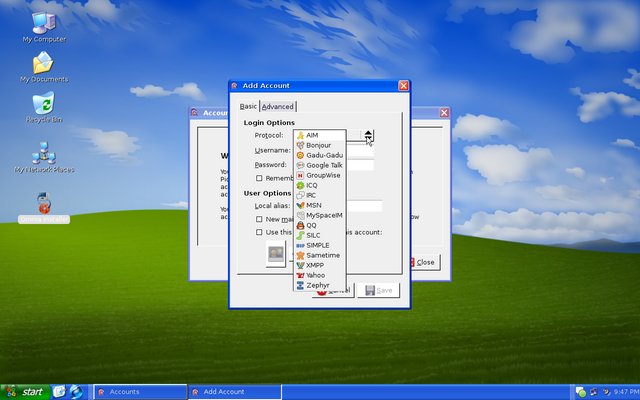640x400 pixels.
Task: Pick ICQ protocol entry
Action: 320,185
